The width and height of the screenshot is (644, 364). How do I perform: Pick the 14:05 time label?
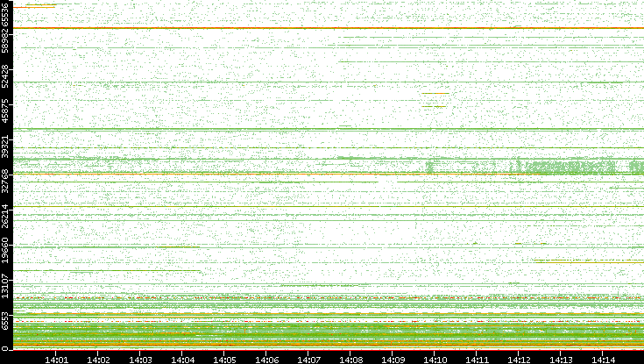coord(224,360)
